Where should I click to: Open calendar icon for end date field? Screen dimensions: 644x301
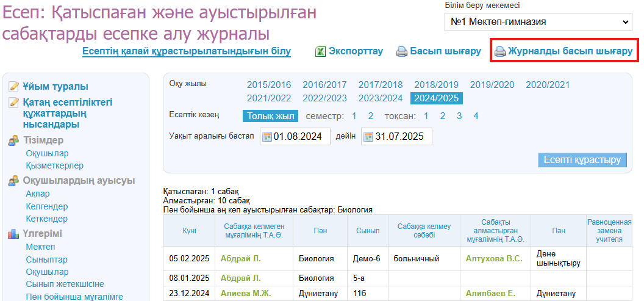point(368,136)
